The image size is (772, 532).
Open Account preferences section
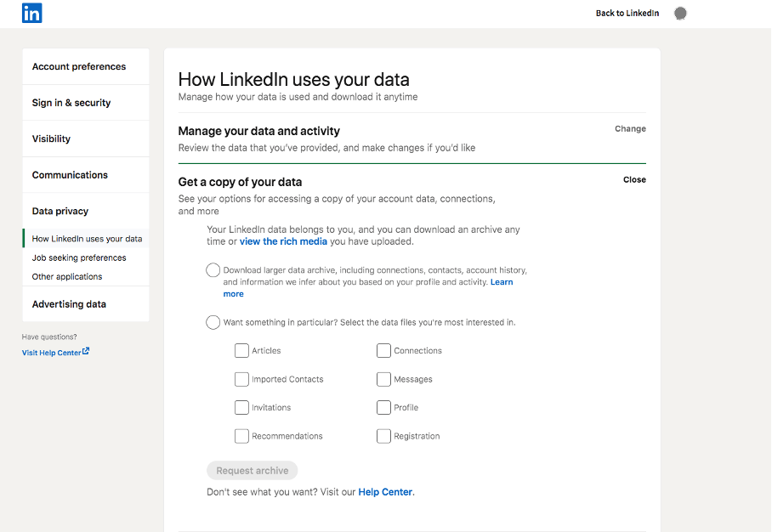tap(86, 66)
